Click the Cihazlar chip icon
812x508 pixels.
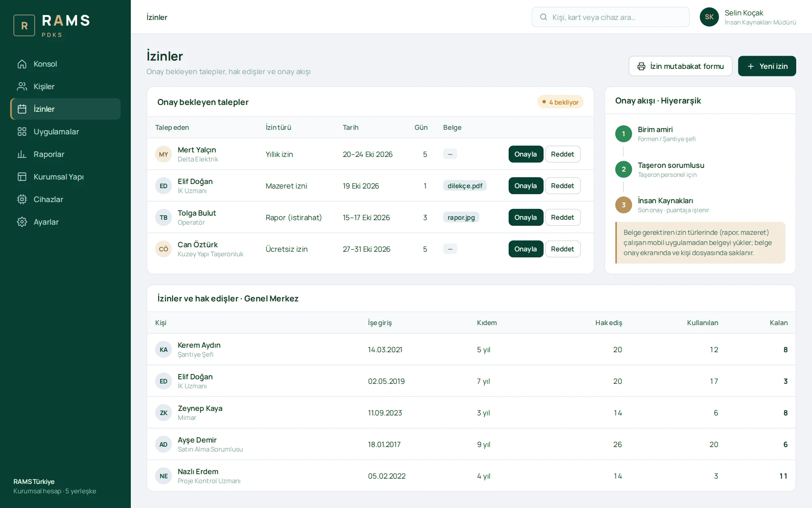coord(22,199)
